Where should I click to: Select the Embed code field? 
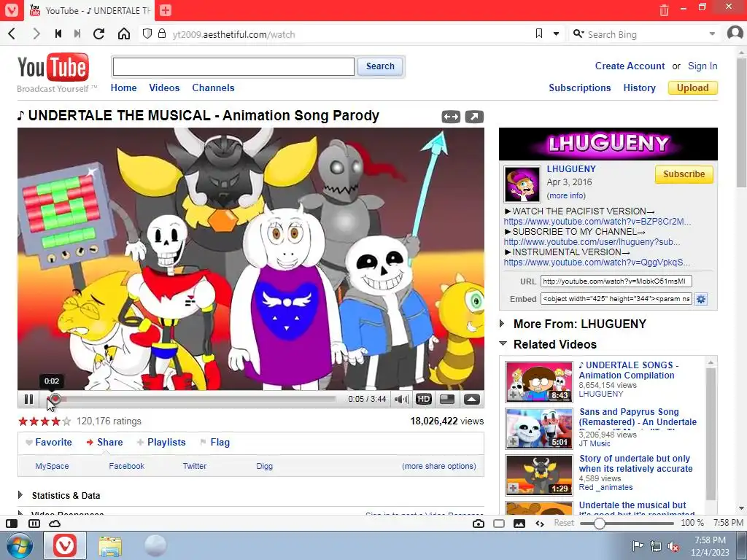coord(616,298)
